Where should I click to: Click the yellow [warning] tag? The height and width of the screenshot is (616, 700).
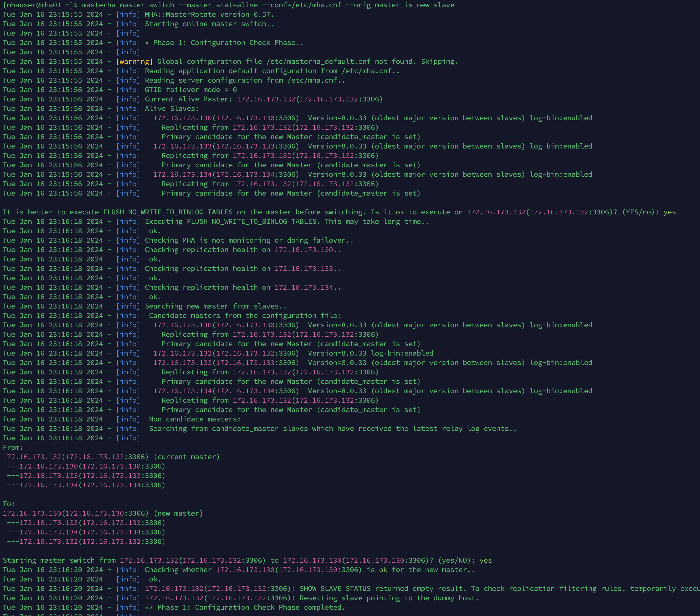[x=134, y=62]
